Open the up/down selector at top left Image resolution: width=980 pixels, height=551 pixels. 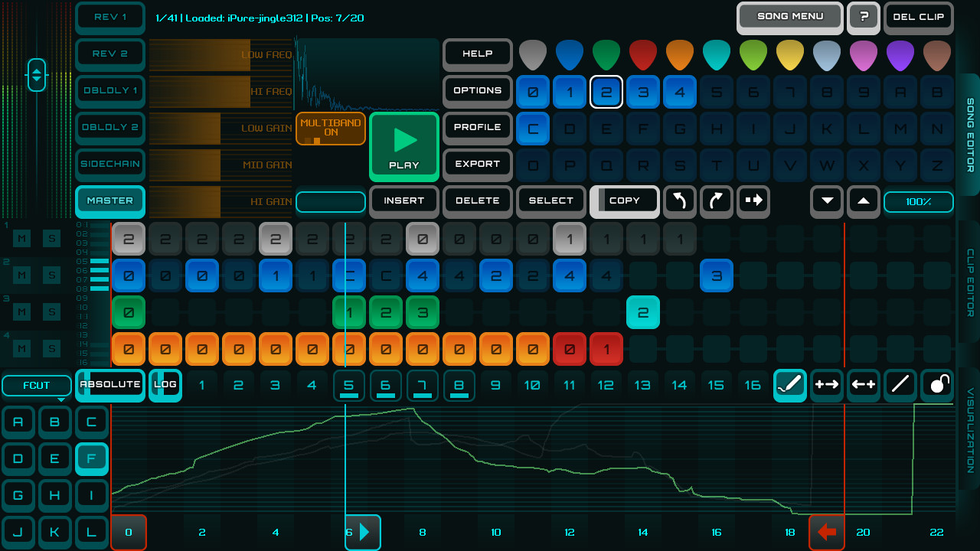(36, 75)
